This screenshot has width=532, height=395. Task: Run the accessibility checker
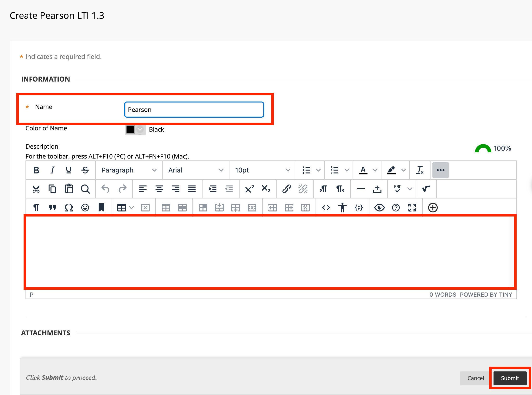tap(342, 208)
